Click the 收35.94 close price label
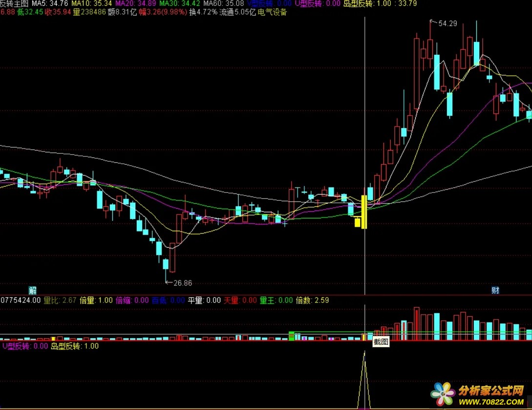Viewport: 532px width, 410px height. pos(58,12)
